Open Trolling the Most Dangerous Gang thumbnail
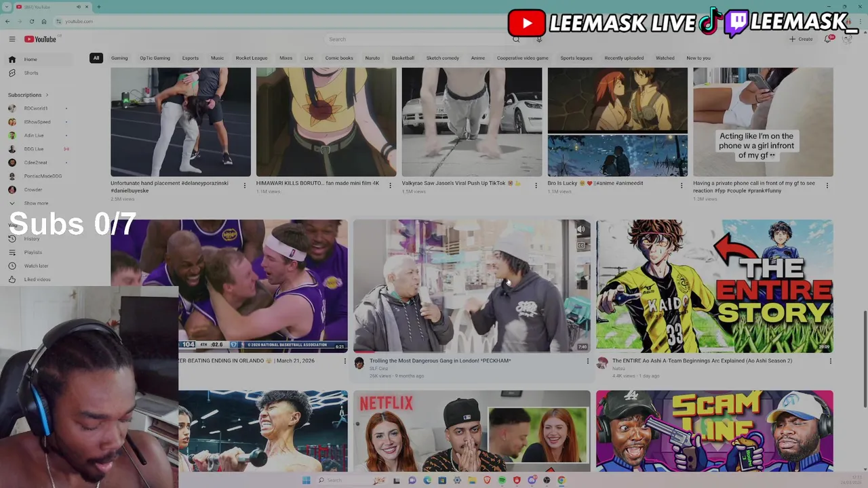Viewport: 868px width, 488px height. coord(472,285)
